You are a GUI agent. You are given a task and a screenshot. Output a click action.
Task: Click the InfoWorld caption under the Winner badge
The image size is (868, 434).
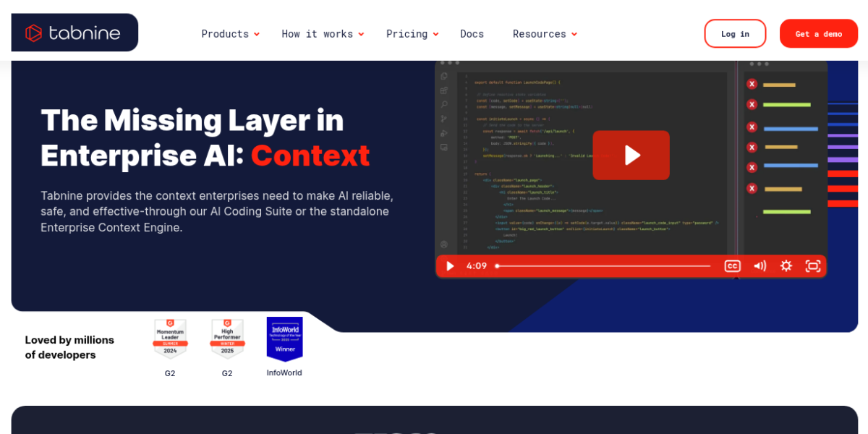click(x=284, y=373)
